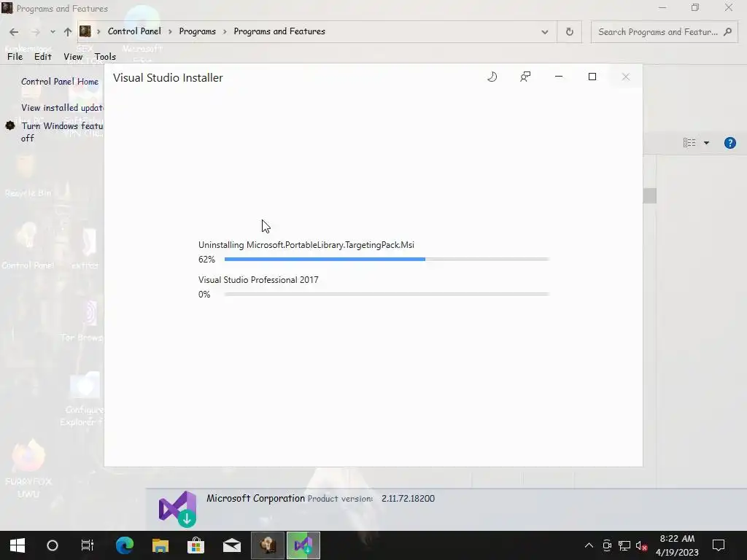This screenshot has height=560, width=747.
Task: Open Turn Windows features on or off
Action: pos(63,132)
